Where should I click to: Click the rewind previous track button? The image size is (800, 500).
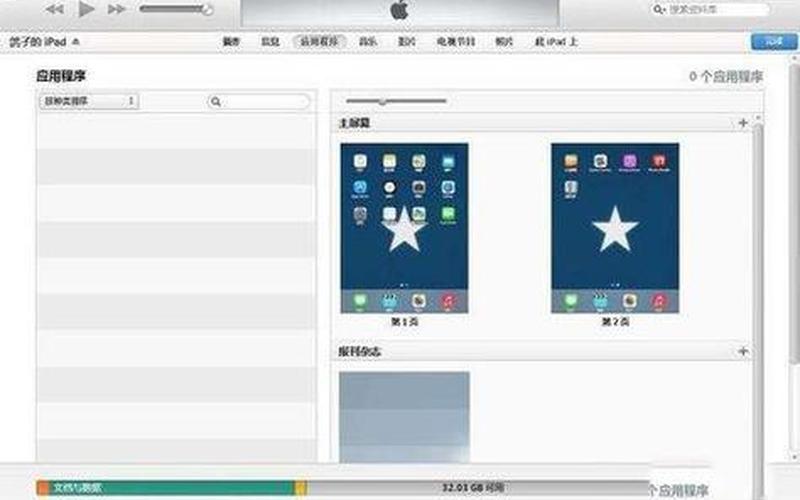tap(55, 9)
